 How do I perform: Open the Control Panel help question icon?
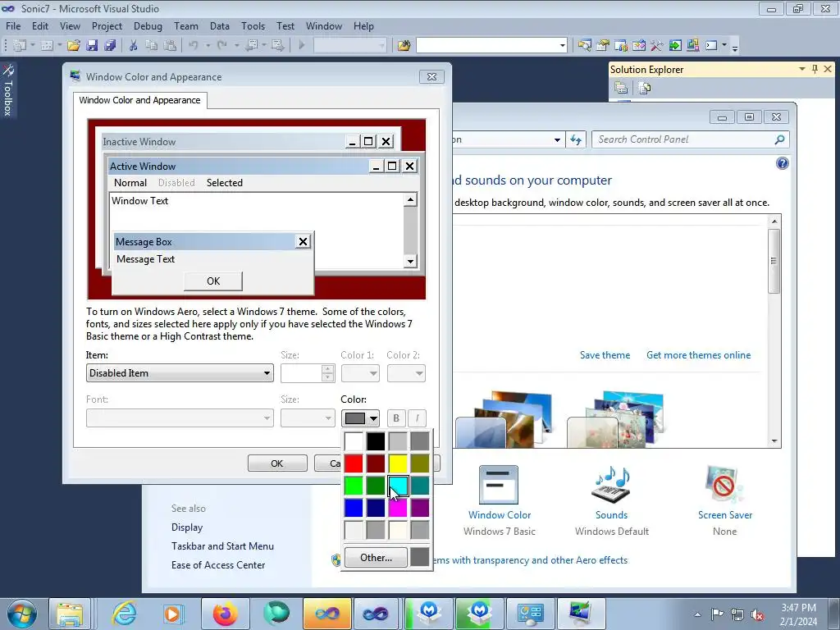coord(782,163)
